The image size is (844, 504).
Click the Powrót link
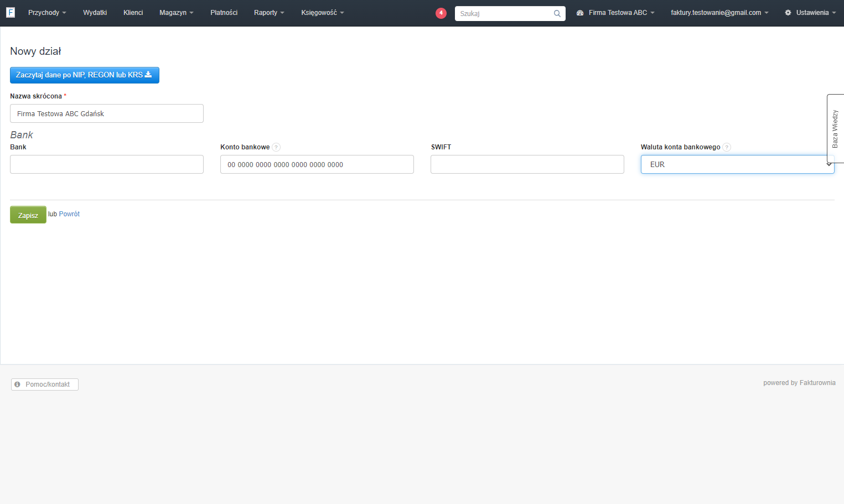coord(69,214)
